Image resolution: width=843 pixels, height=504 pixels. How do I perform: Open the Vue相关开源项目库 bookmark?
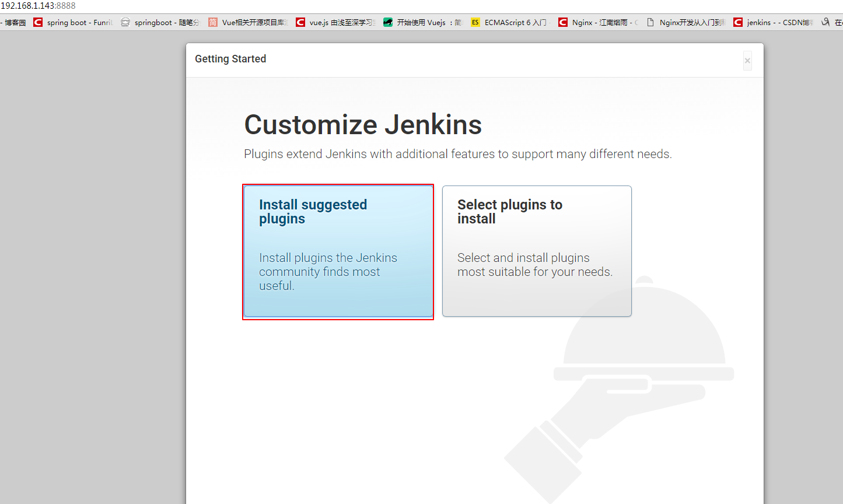(x=248, y=22)
